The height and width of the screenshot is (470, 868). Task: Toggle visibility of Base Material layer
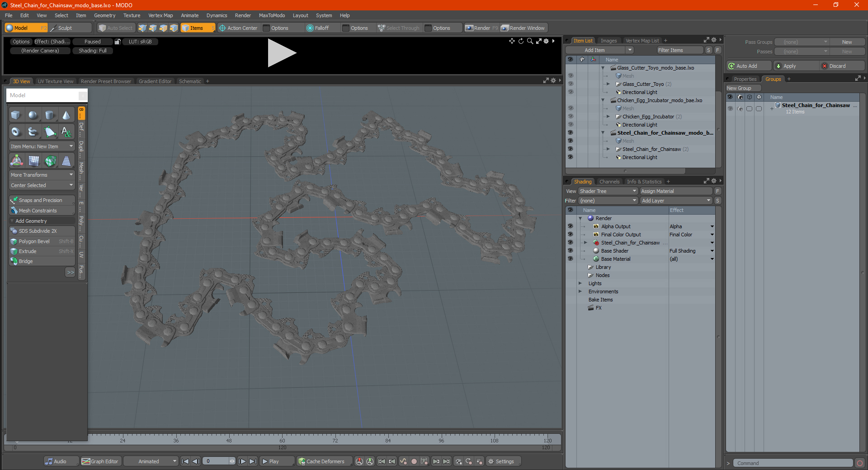(x=570, y=259)
